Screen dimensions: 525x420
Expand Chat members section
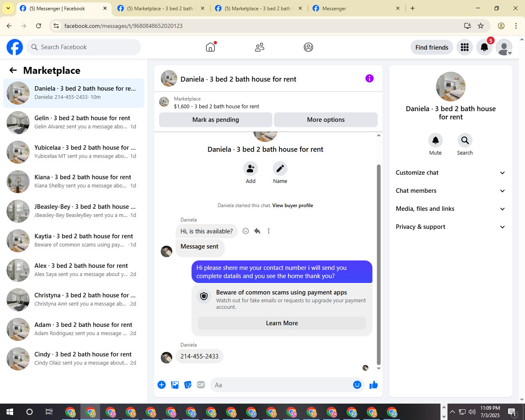click(451, 191)
